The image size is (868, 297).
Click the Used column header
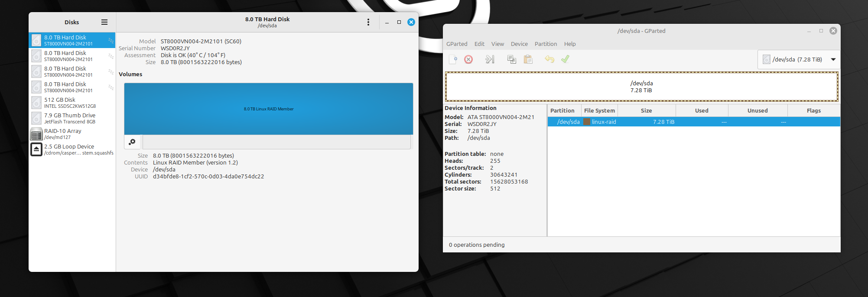coord(702,110)
